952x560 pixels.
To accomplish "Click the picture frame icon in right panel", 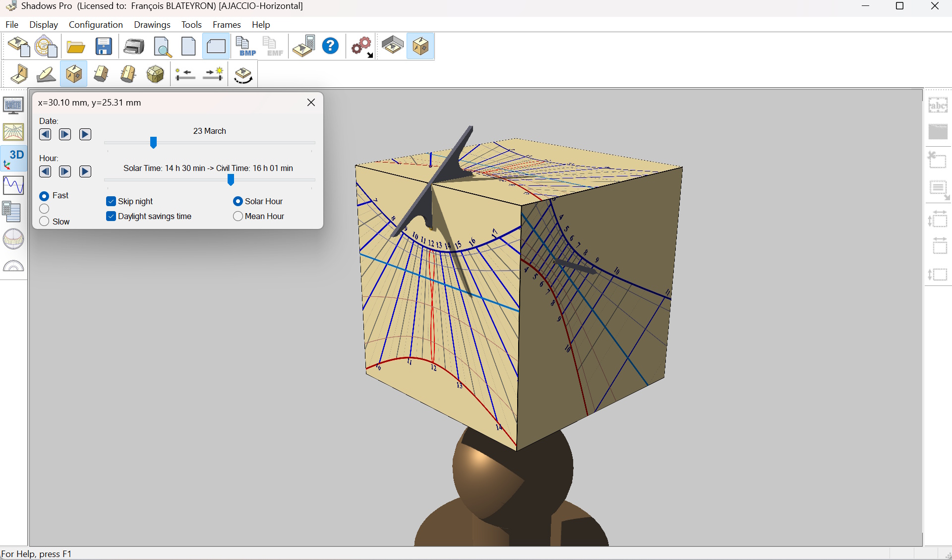I will click(938, 132).
